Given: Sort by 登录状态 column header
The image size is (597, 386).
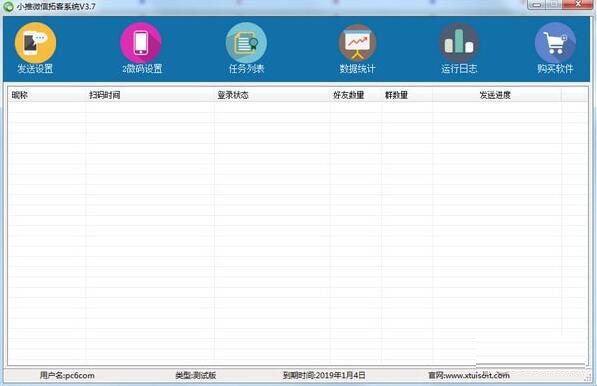Looking at the screenshot, I should (272, 95).
